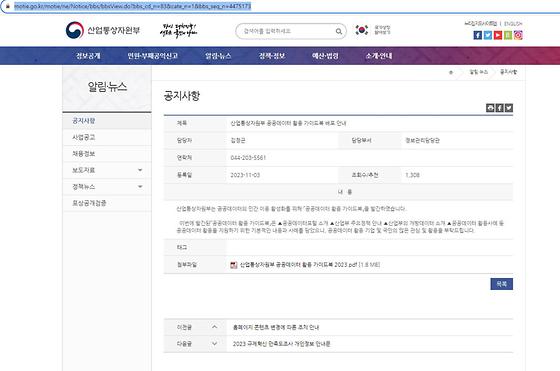
Task: Click the down chevron for next post
Action: tap(214, 344)
